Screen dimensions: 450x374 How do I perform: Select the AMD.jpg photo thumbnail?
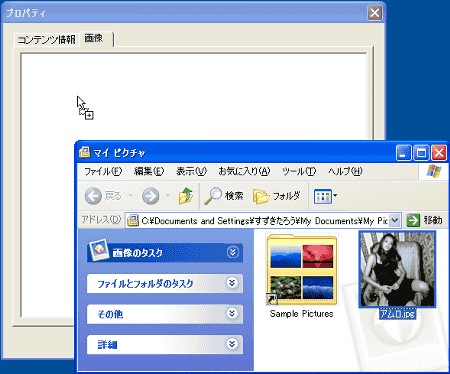(x=397, y=269)
